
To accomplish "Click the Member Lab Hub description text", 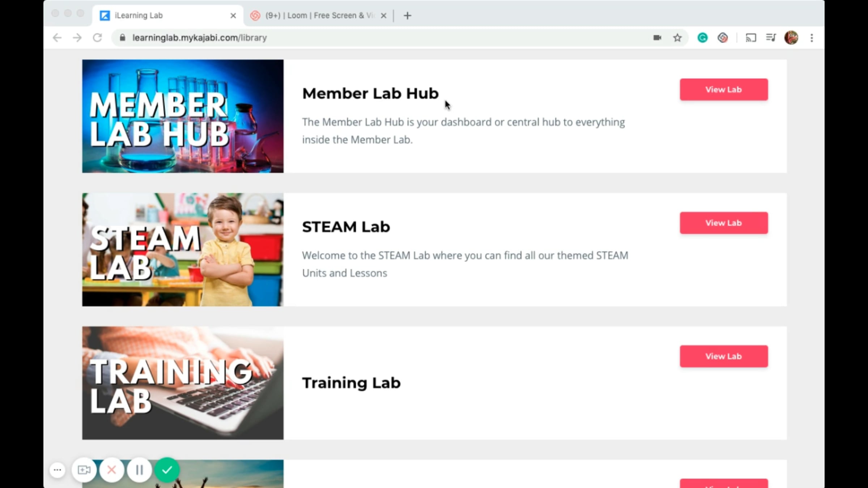I will pyautogui.click(x=464, y=131).
